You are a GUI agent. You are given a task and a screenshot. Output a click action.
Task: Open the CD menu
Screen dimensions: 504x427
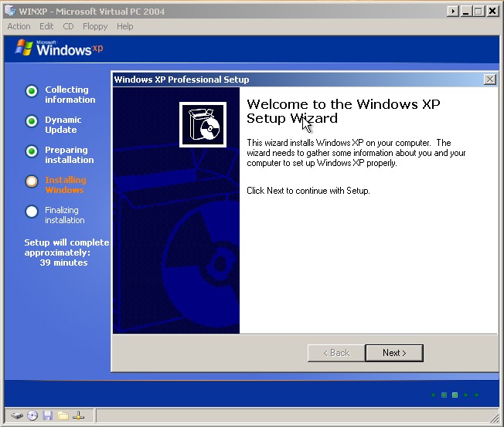[68, 26]
